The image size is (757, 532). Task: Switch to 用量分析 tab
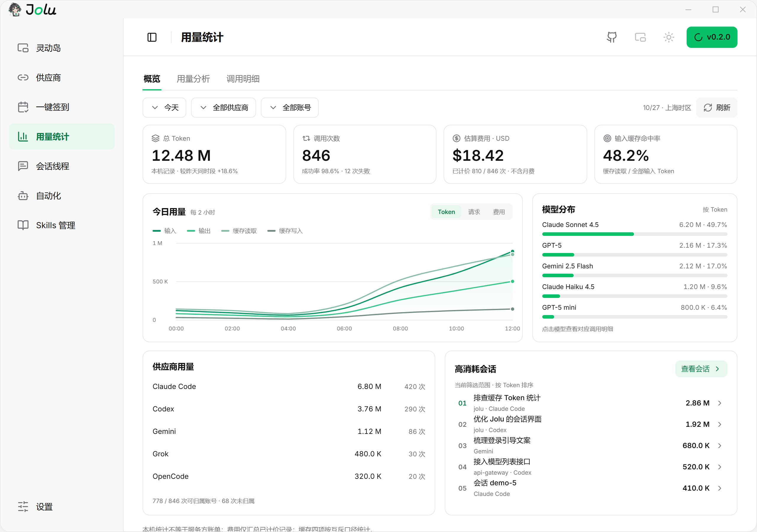click(x=193, y=79)
